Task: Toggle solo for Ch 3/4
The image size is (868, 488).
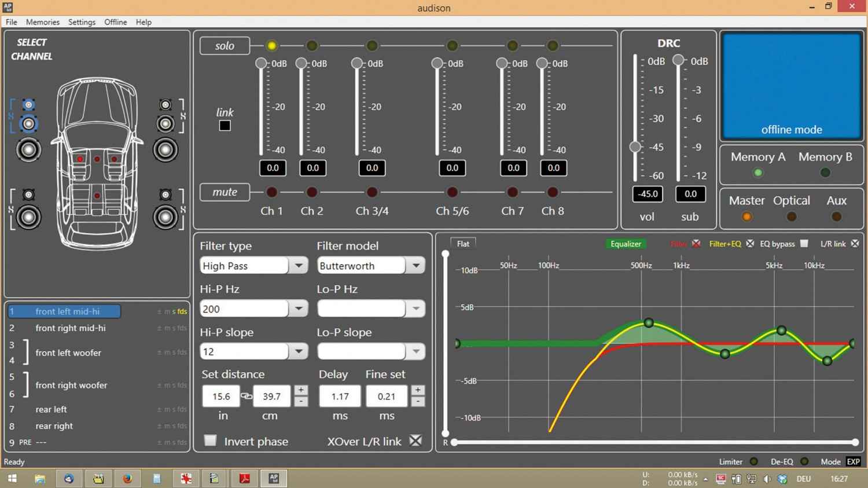Action: (x=372, y=46)
